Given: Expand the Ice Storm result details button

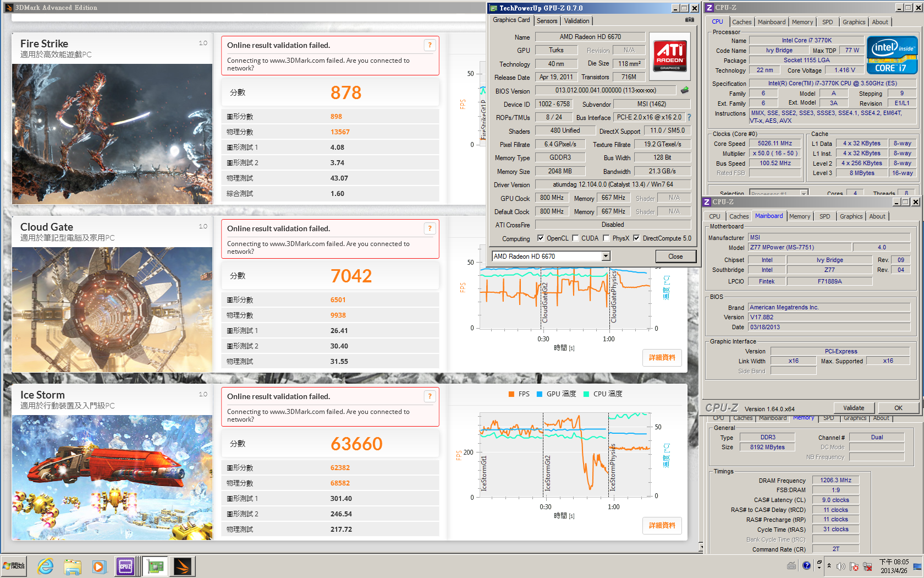Looking at the screenshot, I should (662, 526).
